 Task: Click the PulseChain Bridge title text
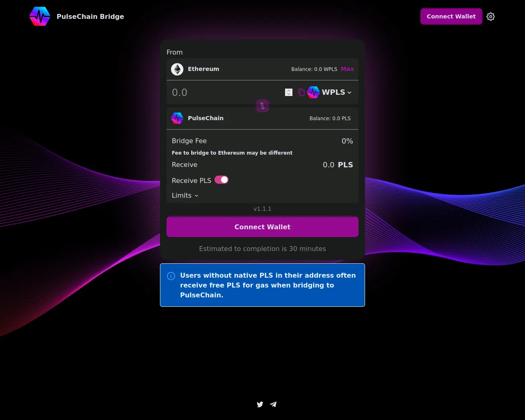tap(90, 16)
